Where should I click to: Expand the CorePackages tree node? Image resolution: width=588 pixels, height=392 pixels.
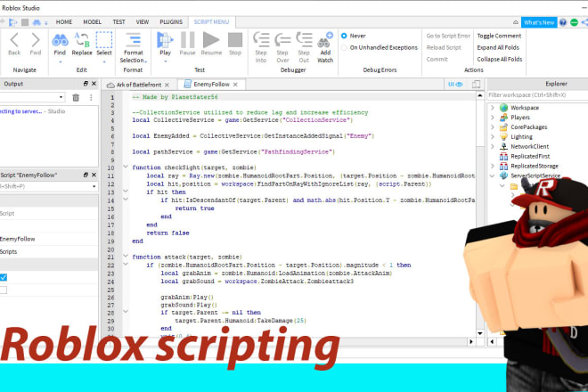tap(493, 127)
